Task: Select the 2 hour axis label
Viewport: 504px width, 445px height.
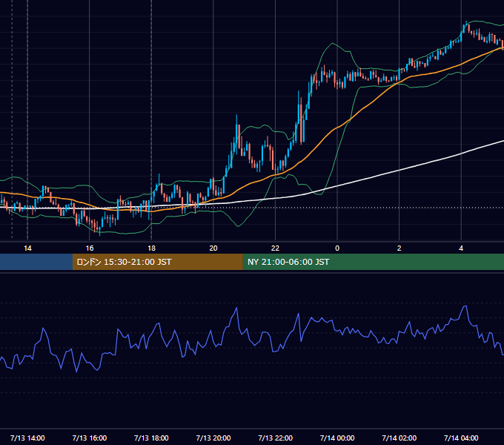Action: [x=399, y=248]
